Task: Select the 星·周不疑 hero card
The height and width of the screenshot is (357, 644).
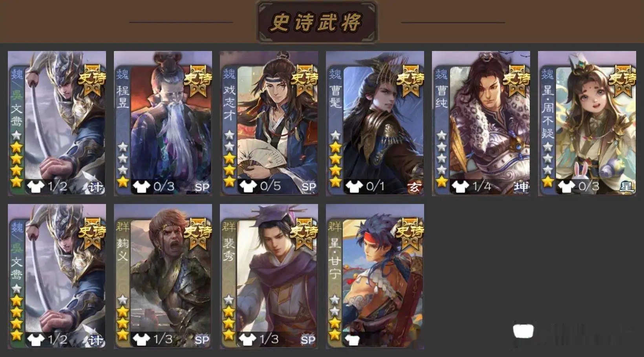Action: click(587, 123)
